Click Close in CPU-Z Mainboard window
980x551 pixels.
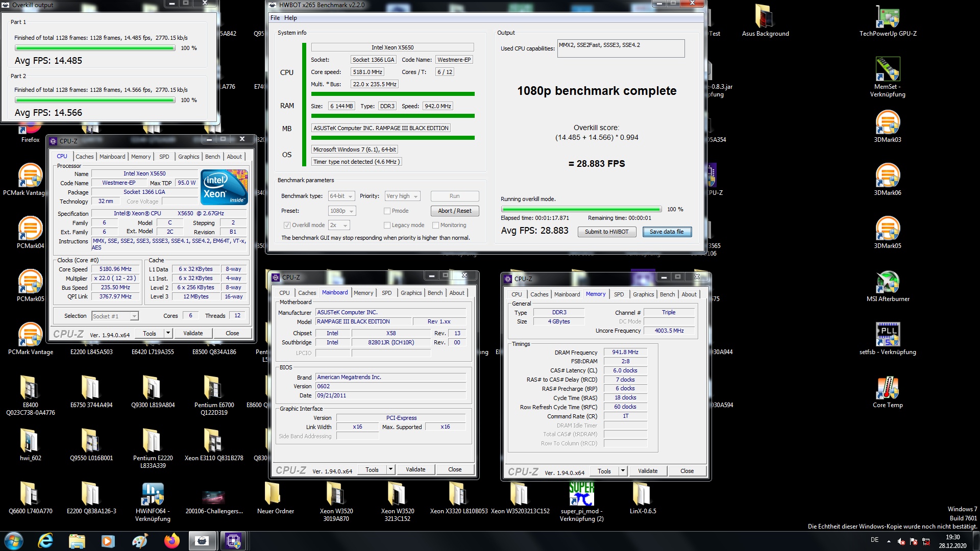click(454, 469)
